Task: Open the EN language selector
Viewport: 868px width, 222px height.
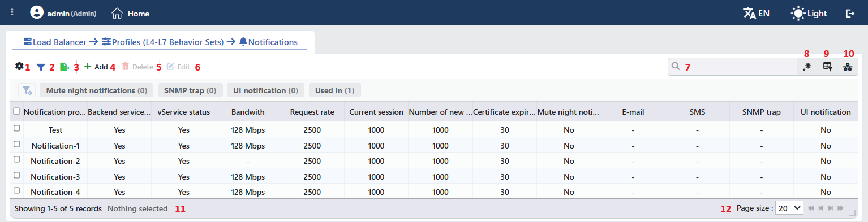Action: (756, 13)
